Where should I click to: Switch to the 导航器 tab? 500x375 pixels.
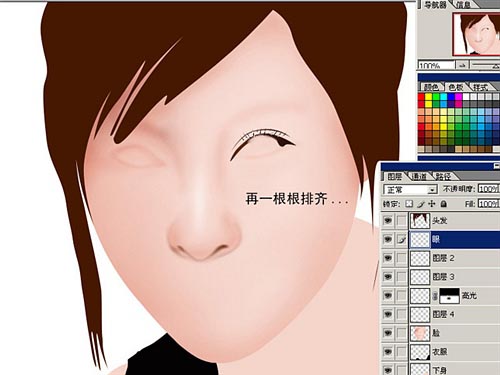click(x=435, y=4)
